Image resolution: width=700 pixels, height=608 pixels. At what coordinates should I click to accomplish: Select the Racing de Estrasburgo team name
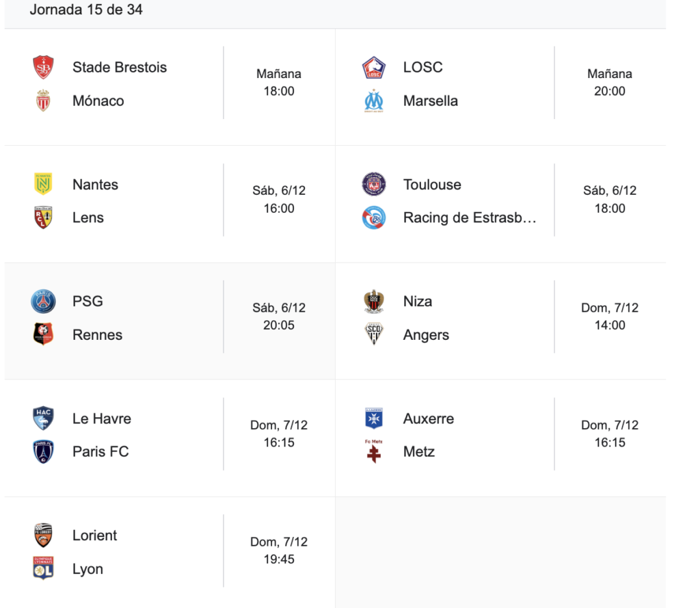[x=470, y=217]
